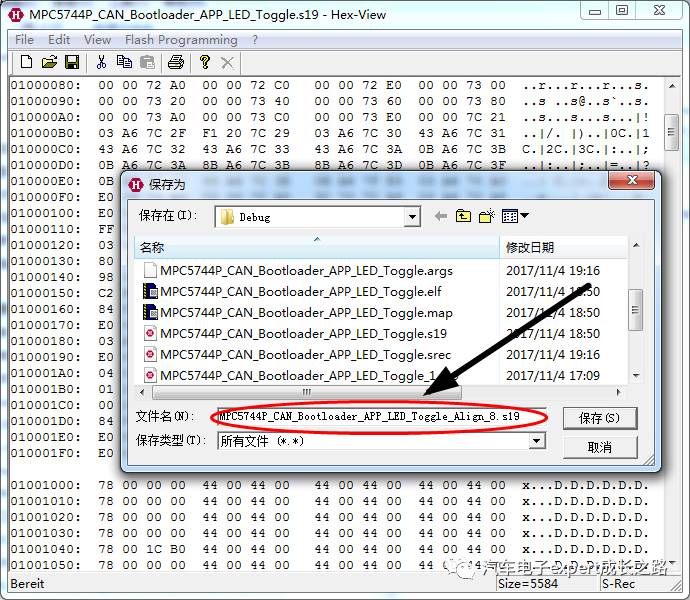Screen dimensions: 690x600
Task: Click address 01001040 row label
Action: click(46, 549)
